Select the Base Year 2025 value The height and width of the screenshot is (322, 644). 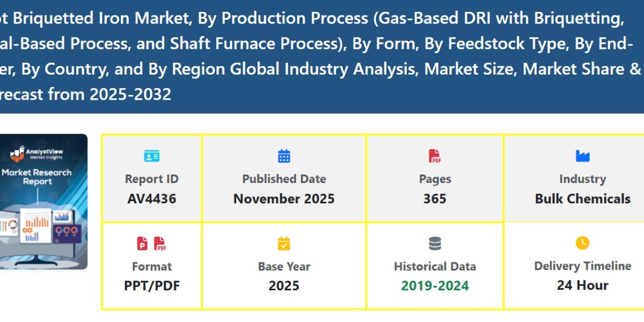[x=284, y=286]
